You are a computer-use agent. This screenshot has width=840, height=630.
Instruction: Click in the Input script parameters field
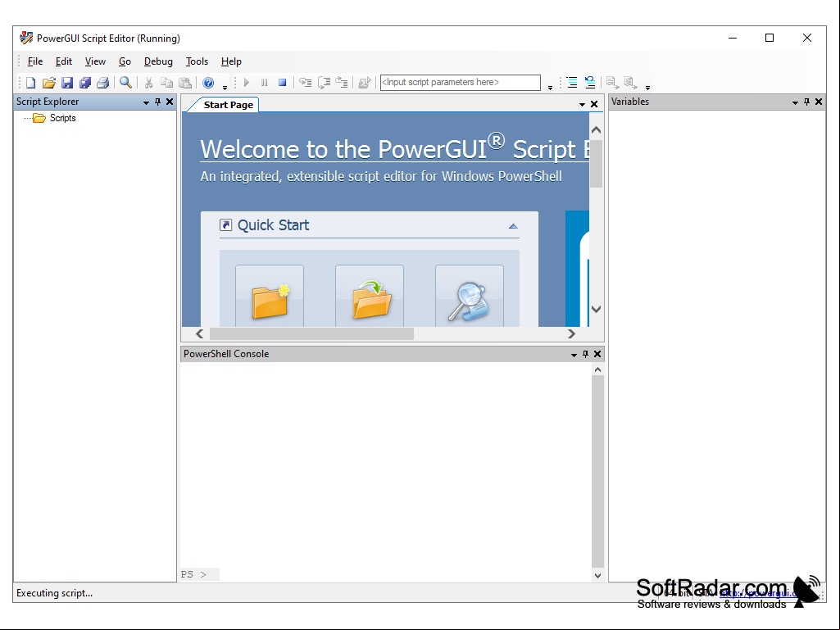pyautogui.click(x=461, y=83)
